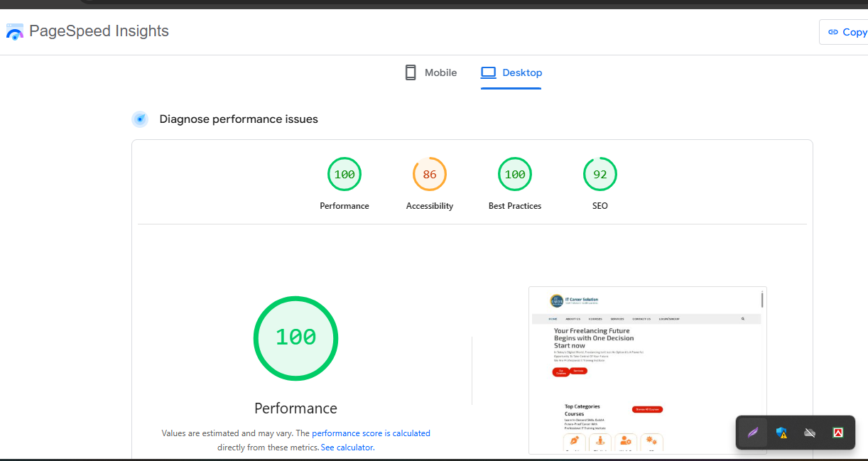
Task: Click the SEO 92 score circle
Action: [600, 174]
